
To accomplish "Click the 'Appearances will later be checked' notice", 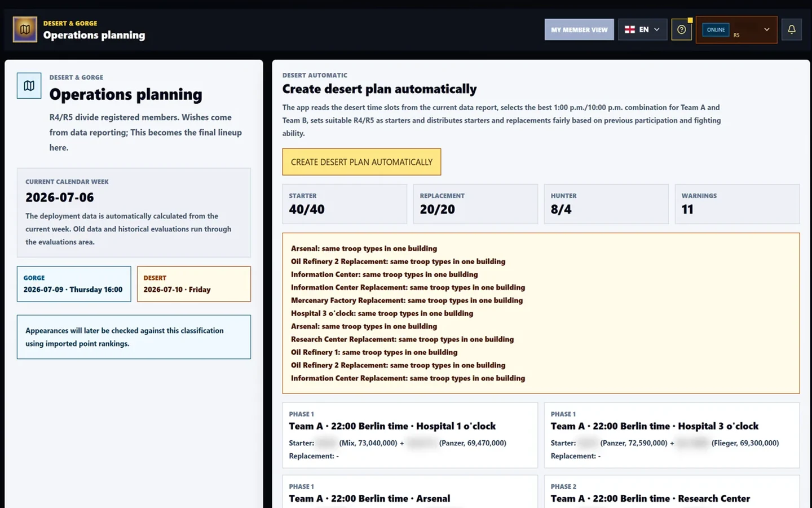I will coord(134,337).
